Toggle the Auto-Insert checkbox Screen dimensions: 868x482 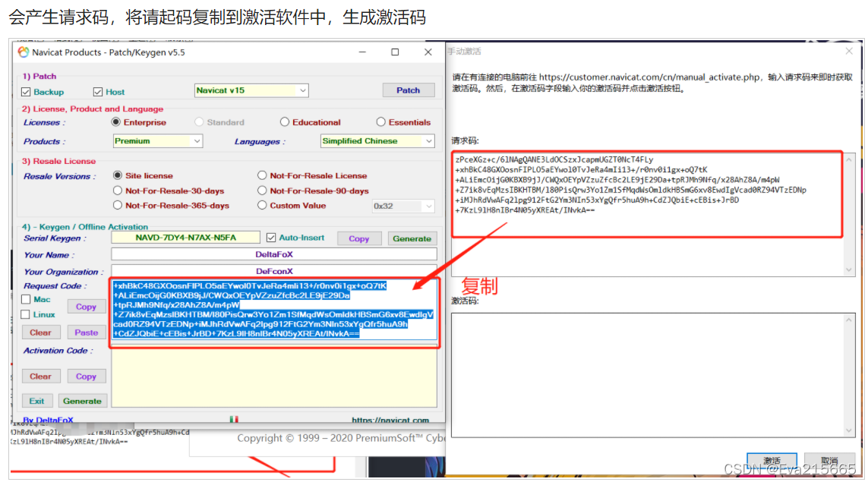coord(270,238)
